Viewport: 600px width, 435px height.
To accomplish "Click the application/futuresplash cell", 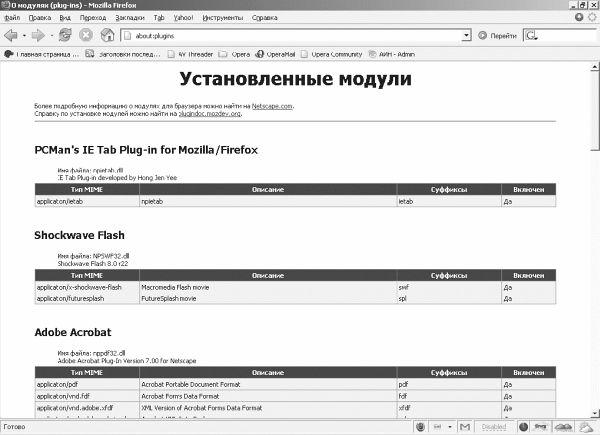I will 87,298.
